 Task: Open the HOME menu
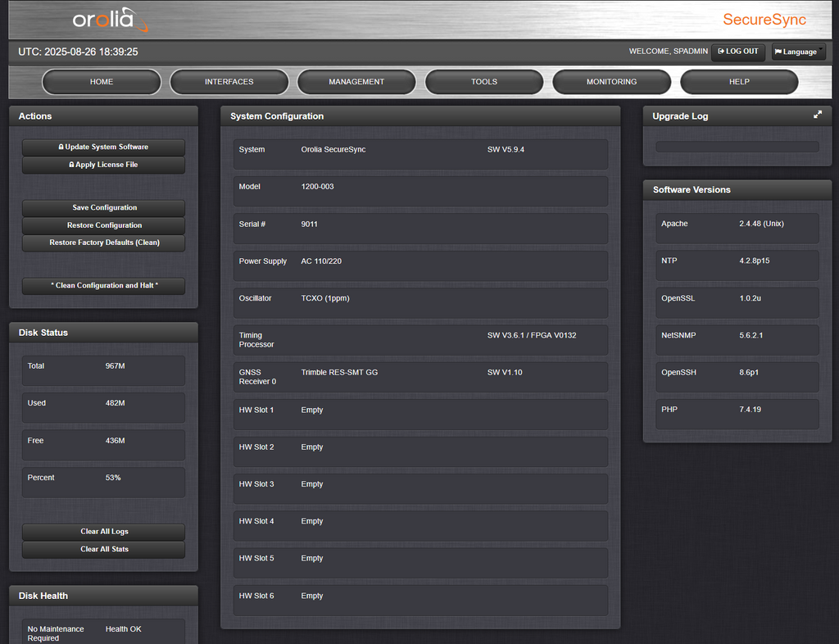pyautogui.click(x=101, y=82)
